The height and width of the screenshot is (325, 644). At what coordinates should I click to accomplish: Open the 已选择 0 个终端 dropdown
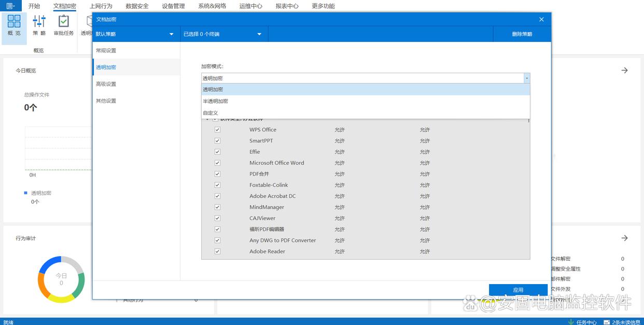(259, 34)
